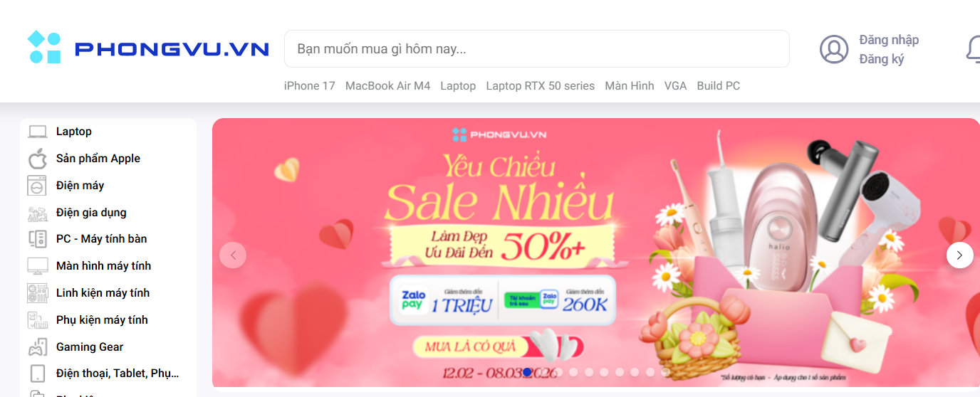Focus the search box input
The height and width of the screenshot is (397, 980).
click(537, 49)
